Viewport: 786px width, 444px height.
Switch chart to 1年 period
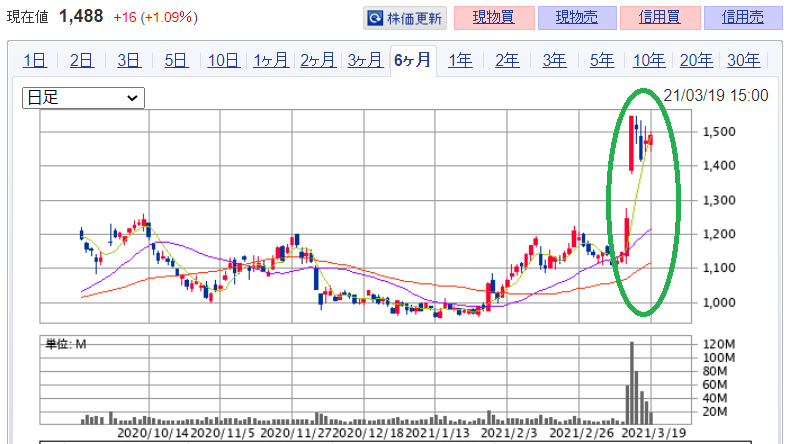(x=460, y=60)
